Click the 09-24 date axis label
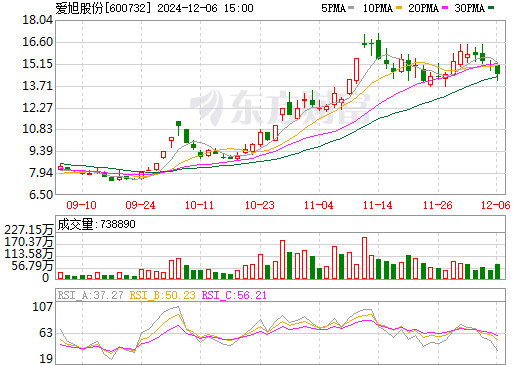This screenshot has height=365, width=520. tap(140, 205)
